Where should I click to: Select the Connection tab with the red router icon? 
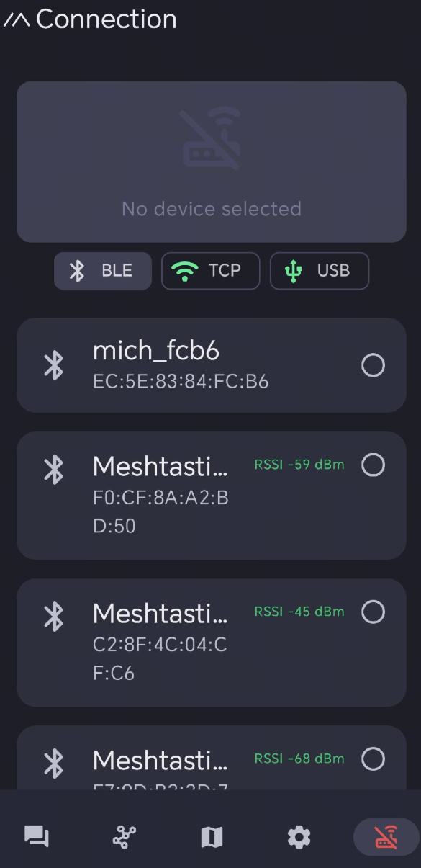[386, 837]
